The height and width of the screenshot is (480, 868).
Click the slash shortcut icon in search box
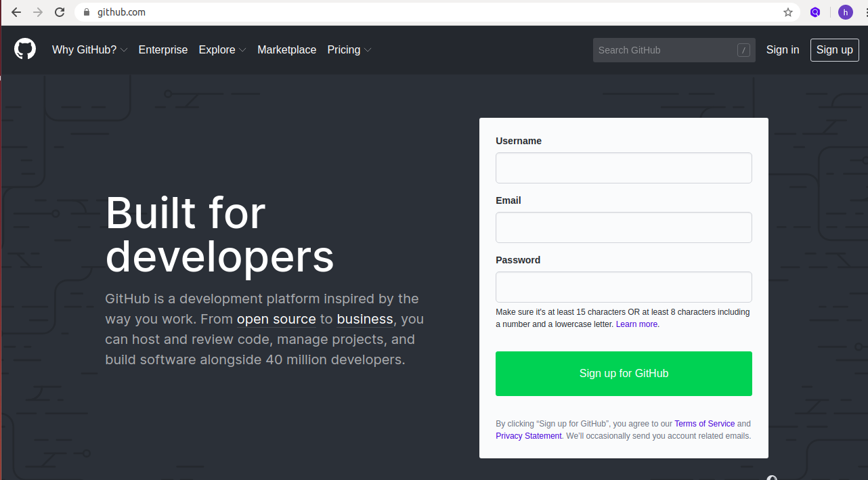pos(743,50)
